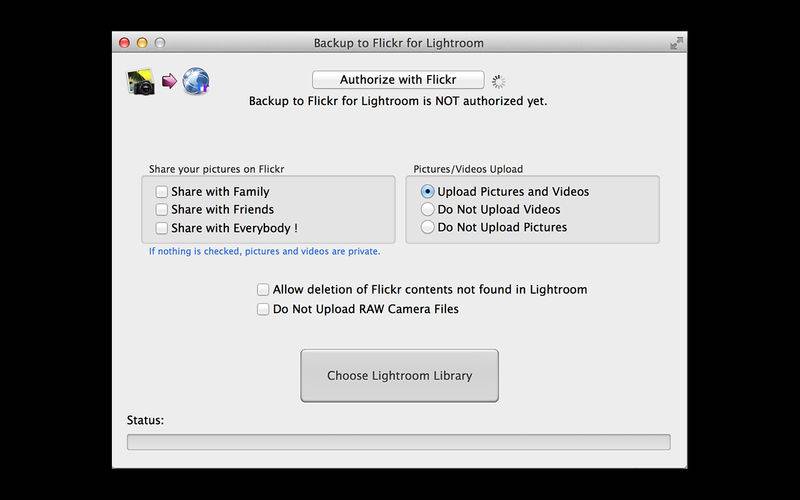Click the loading spinner beside Authorize button
The width and height of the screenshot is (800, 500).
500,81
